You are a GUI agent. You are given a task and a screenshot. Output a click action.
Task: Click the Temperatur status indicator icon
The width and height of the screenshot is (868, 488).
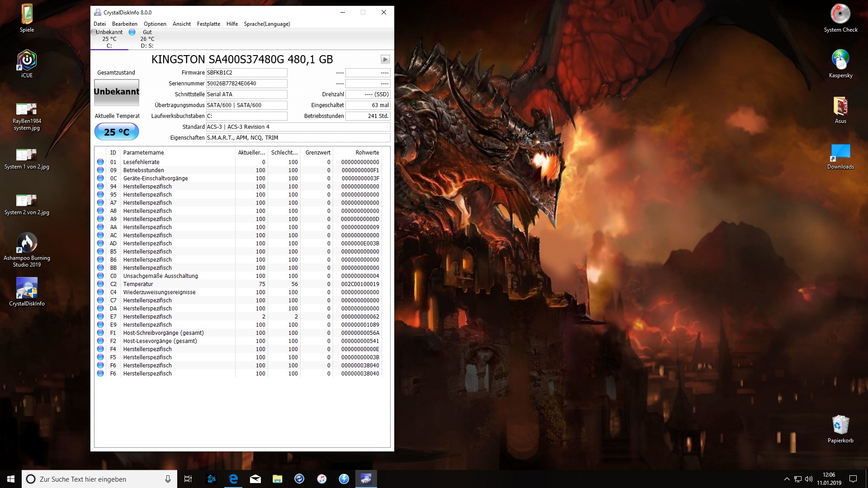click(100, 284)
